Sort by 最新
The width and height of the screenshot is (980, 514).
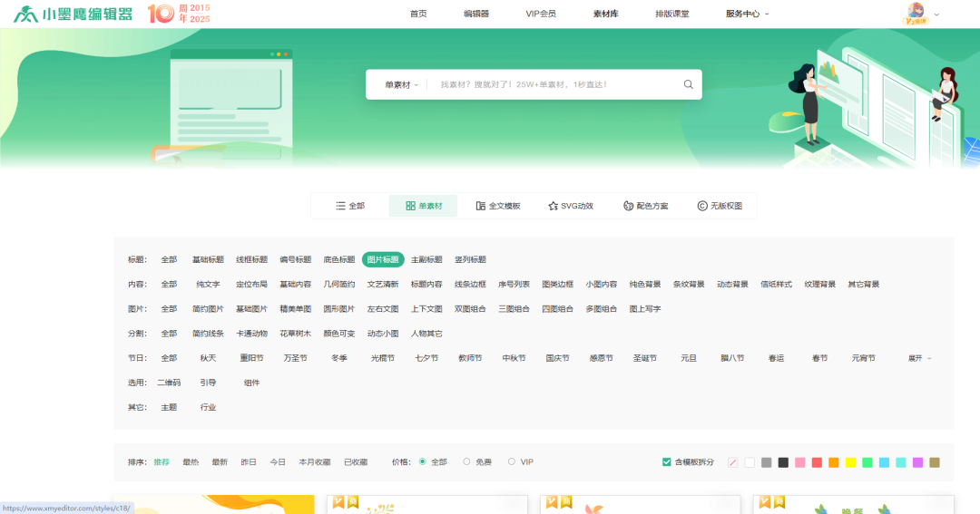[220, 462]
